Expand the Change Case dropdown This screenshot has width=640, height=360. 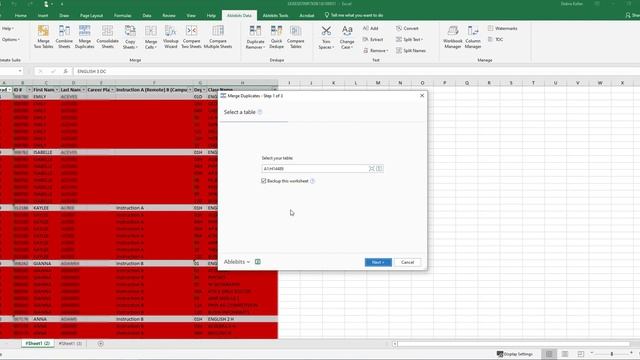[x=347, y=37]
